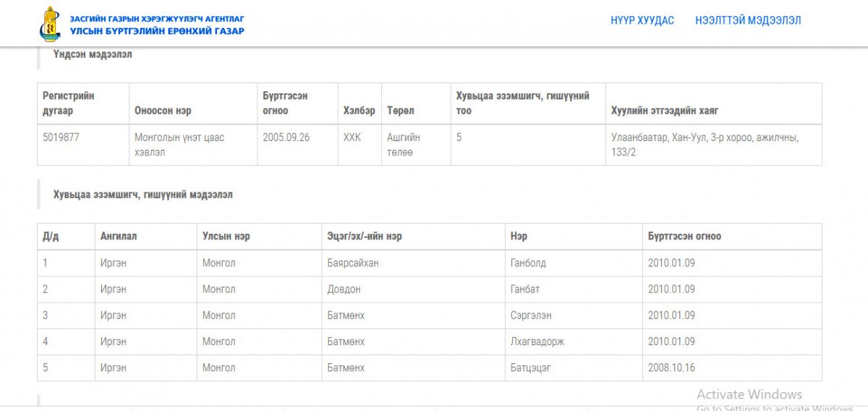Click parent name Баярсайхан in first row
The width and height of the screenshot is (868, 411).
point(352,263)
